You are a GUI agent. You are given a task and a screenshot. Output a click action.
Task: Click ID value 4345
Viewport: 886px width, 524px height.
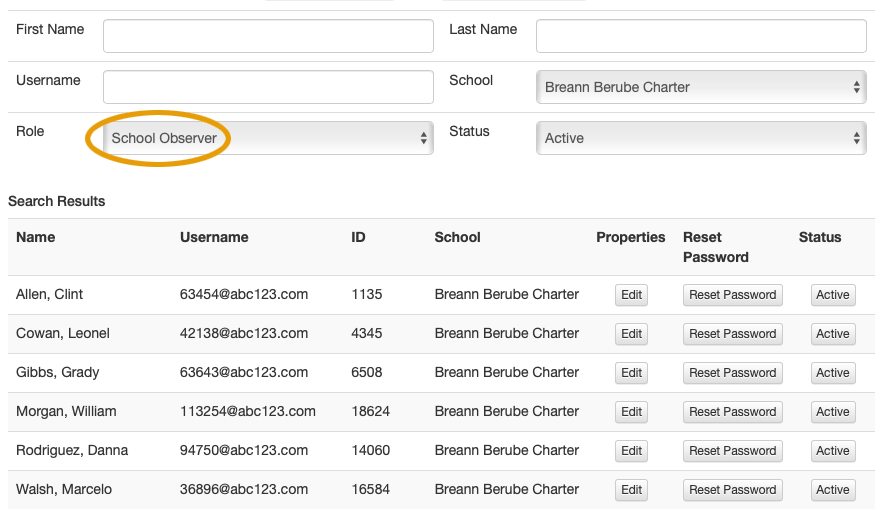coord(367,334)
